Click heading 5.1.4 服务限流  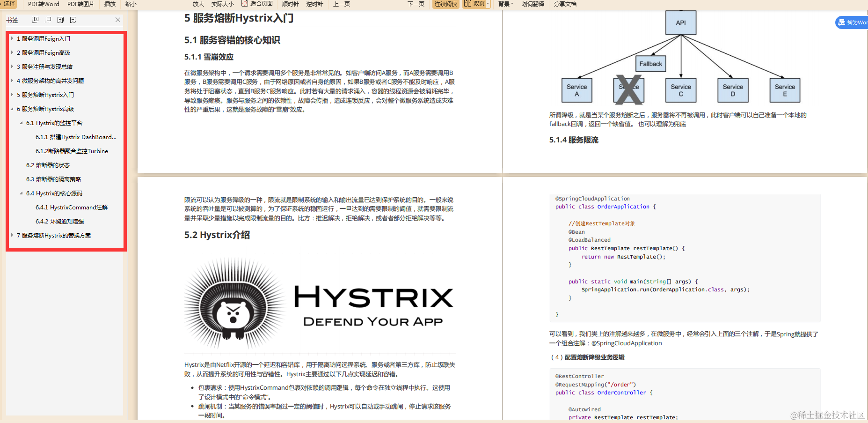[x=574, y=140]
